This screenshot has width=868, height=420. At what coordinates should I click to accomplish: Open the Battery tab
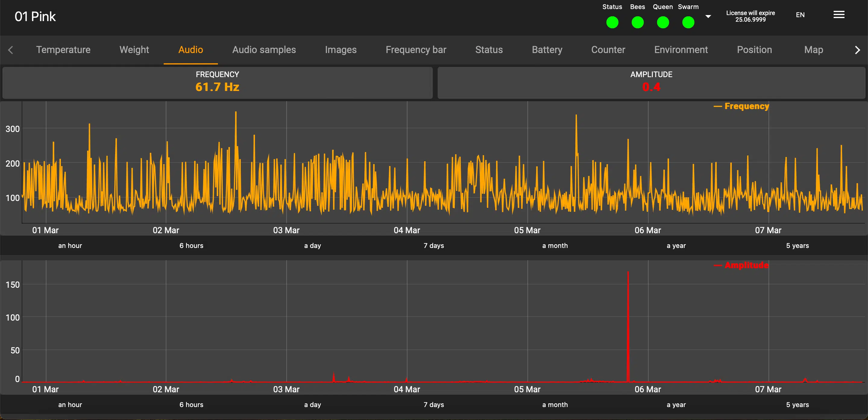click(x=547, y=50)
